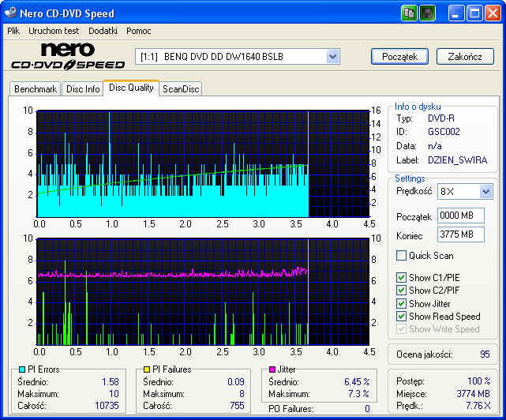Click PI Failures total 755
The image size is (506, 420).
(237, 406)
